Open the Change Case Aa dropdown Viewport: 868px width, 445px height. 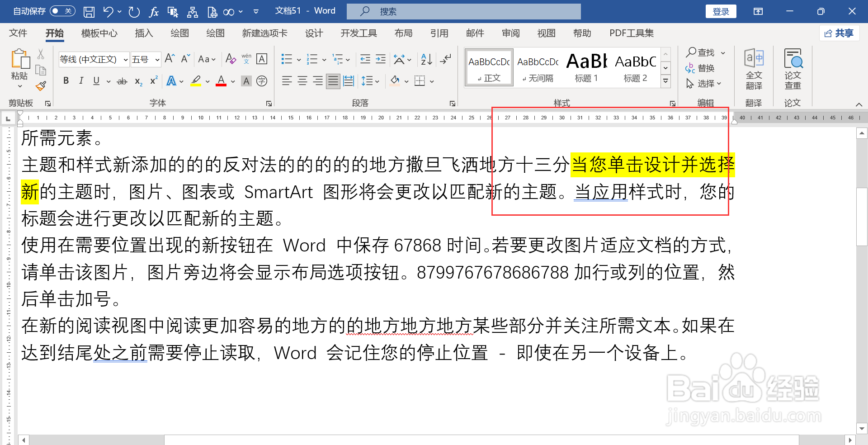pyautogui.click(x=207, y=59)
